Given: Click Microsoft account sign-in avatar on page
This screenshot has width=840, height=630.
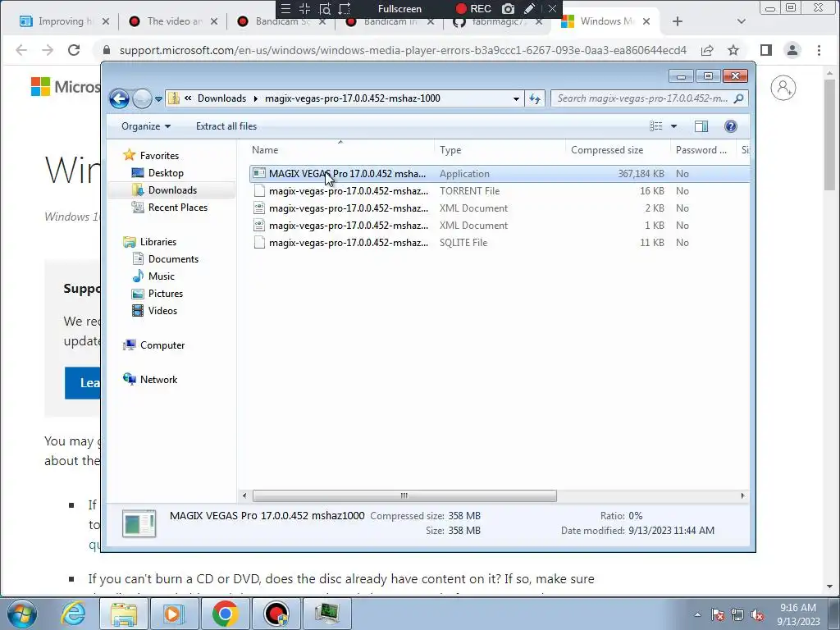Looking at the screenshot, I should [x=783, y=88].
